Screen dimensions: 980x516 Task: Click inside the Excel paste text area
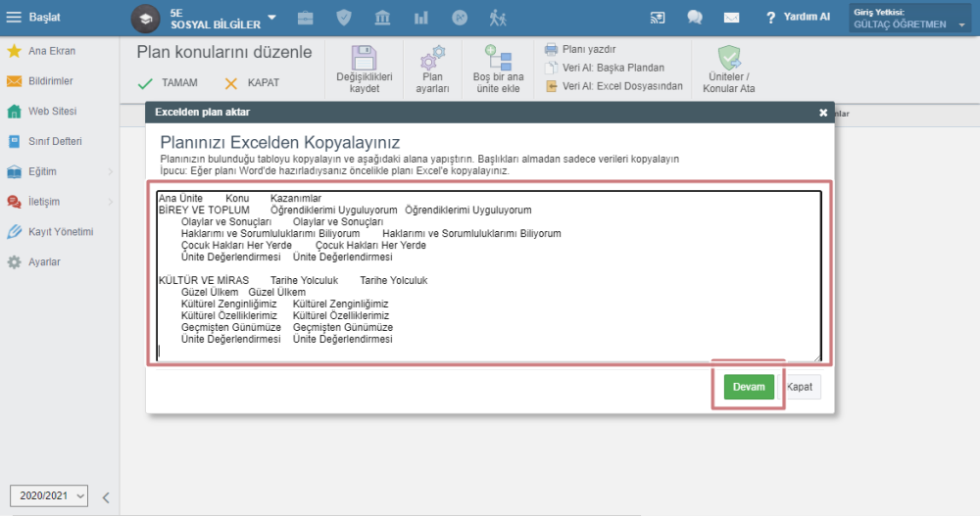point(489,275)
